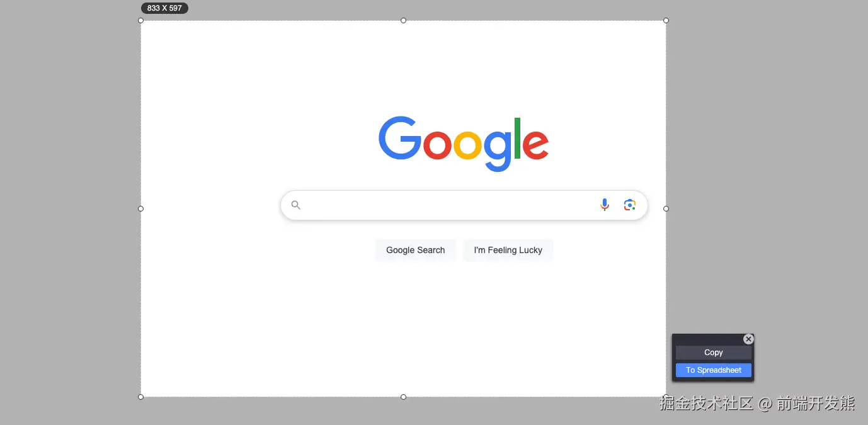This screenshot has width=868, height=425.
Task: Select the top-right corner selection handle
Action: pos(666,21)
